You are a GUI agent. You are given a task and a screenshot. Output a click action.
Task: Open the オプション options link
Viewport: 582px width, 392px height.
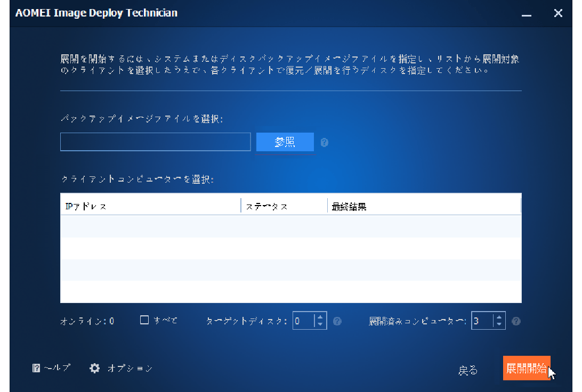click(x=130, y=368)
